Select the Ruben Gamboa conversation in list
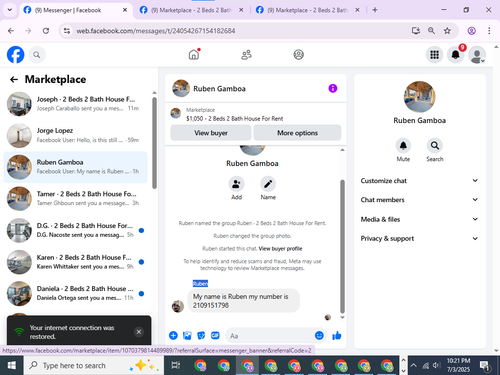The height and width of the screenshot is (375, 500). (75, 167)
